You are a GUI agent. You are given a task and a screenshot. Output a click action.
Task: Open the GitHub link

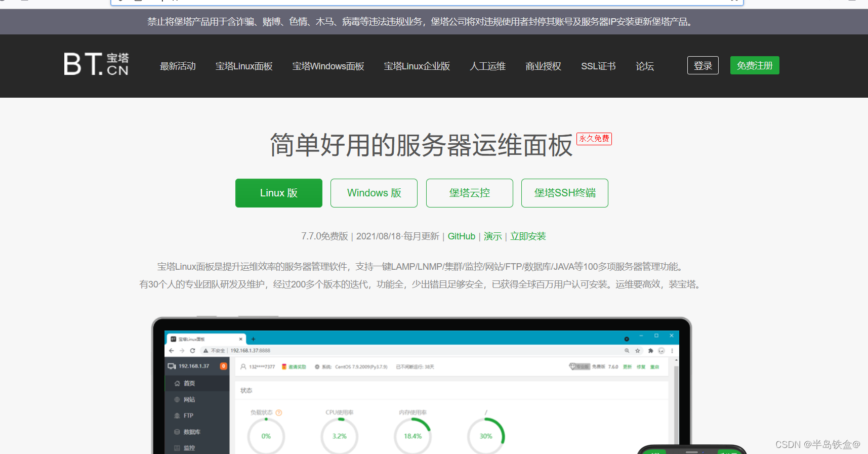pos(462,236)
